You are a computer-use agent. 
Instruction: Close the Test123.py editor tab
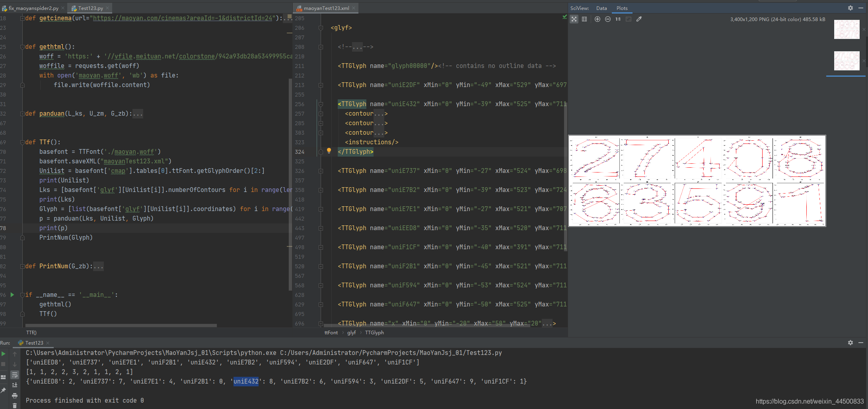click(x=107, y=8)
